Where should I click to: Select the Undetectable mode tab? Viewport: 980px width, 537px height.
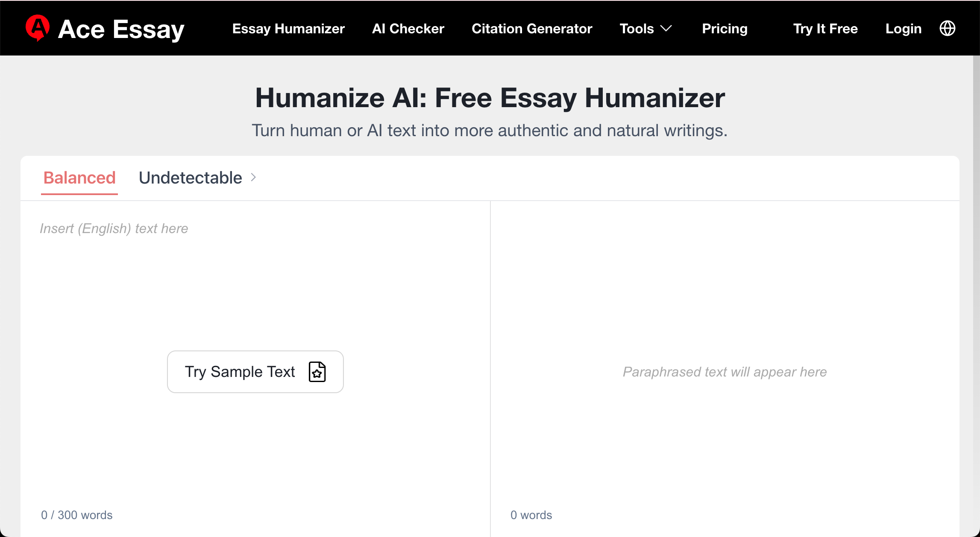191,178
